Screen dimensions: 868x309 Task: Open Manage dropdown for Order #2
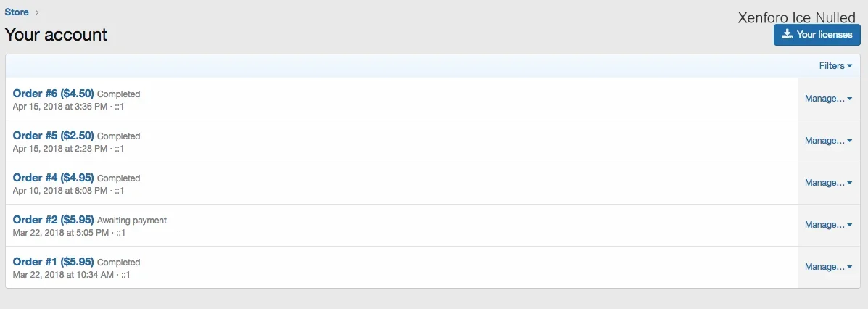click(x=828, y=225)
